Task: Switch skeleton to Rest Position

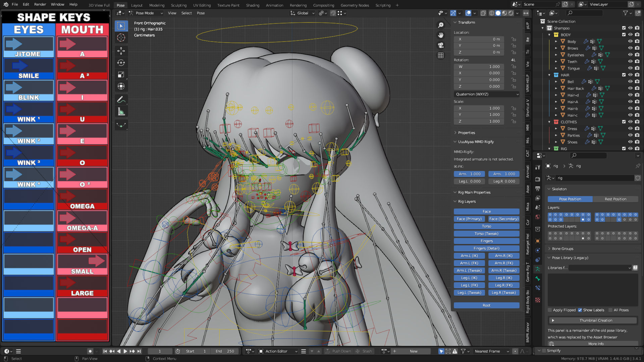Action: (615, 199)
